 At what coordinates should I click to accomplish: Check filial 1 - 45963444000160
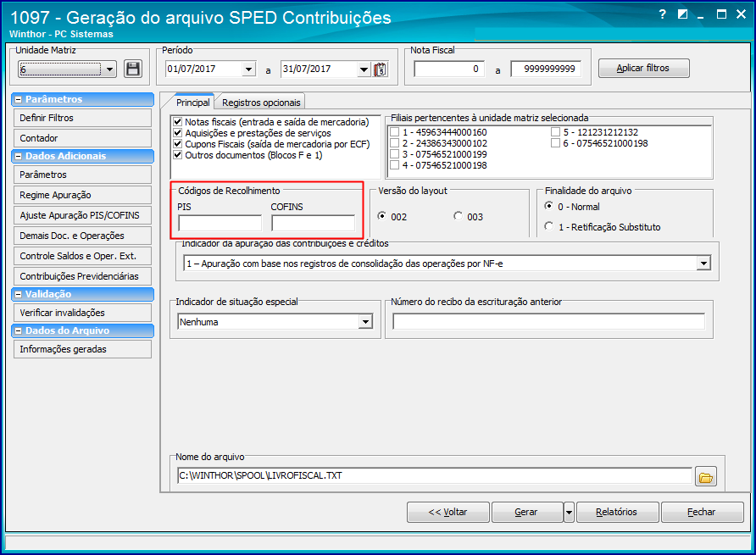coord(394,132)
